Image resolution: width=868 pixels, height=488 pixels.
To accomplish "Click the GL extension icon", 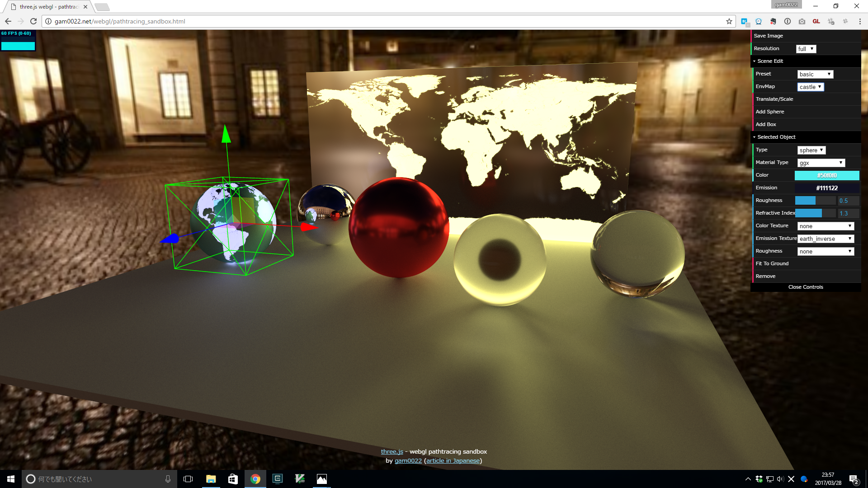I will [816, 21].
